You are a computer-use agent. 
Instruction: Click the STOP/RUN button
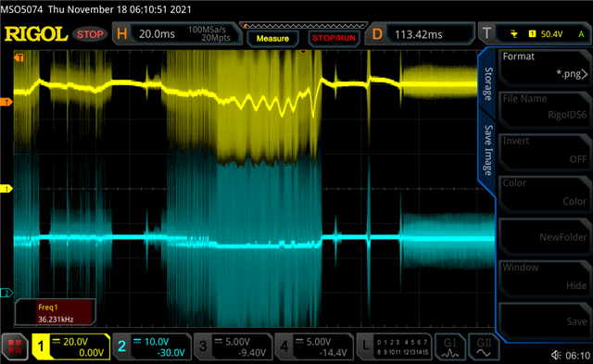click(334, 39)
